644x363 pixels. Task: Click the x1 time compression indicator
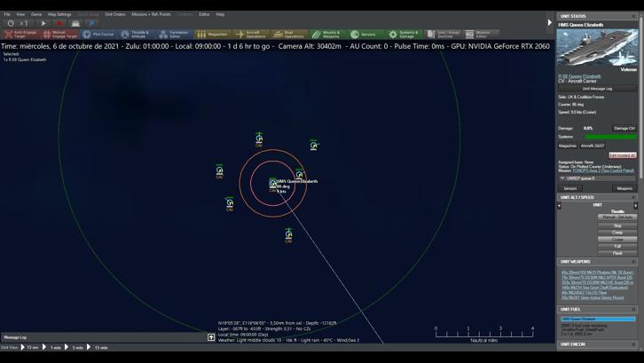coord(24,23)
